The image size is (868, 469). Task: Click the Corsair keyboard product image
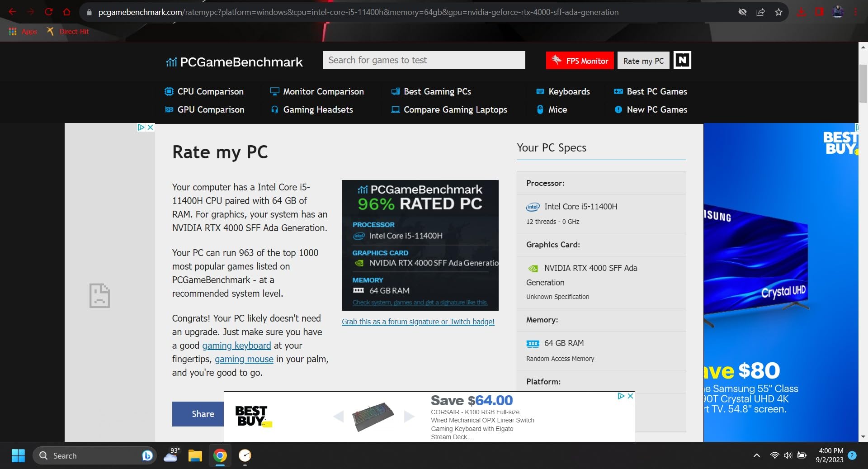(x=373, y=417)
